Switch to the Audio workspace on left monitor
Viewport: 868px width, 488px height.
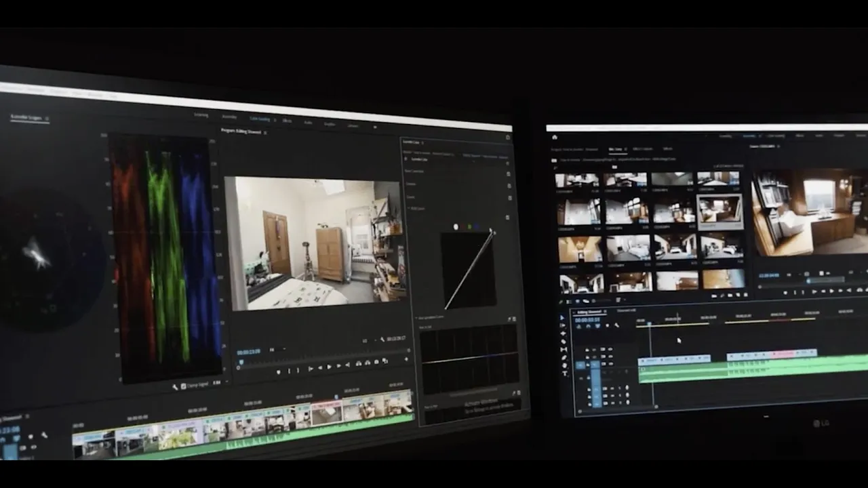click(308, 122)
